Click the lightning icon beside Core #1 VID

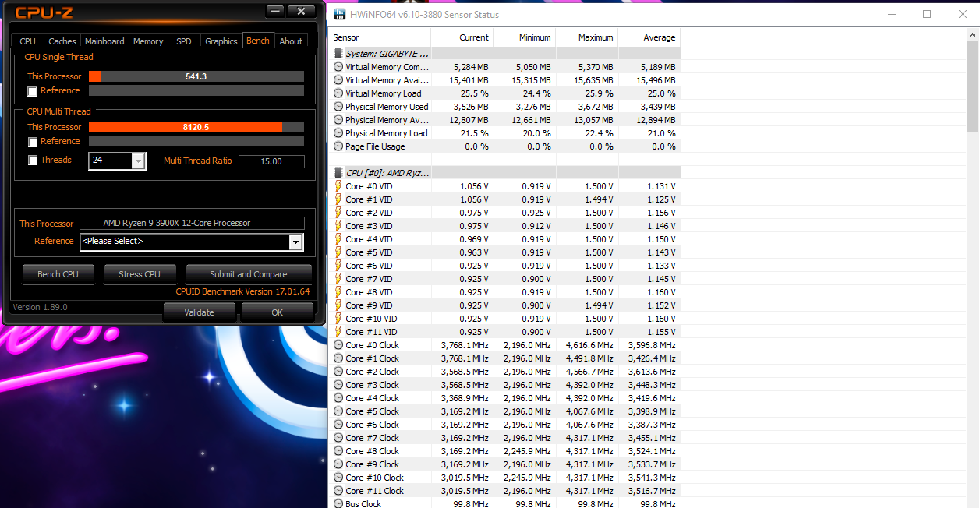338,199
